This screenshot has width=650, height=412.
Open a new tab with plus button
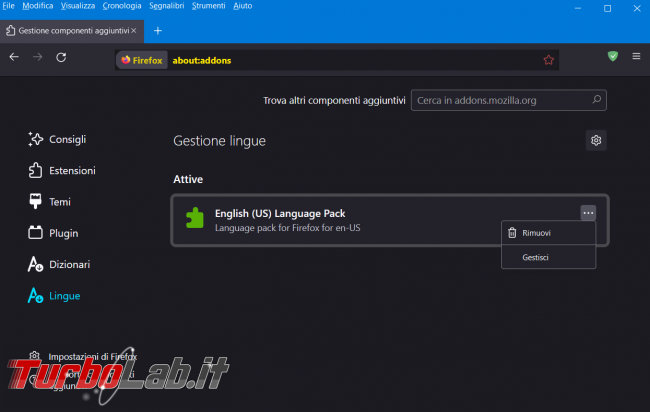point(158,31)
